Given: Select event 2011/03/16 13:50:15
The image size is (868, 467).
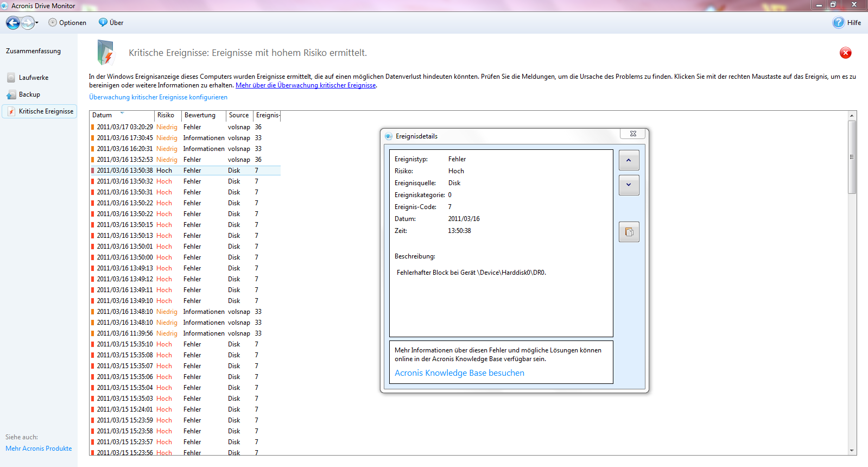Looking at the screenshot, I should pyautogui.click(x=185, y=225).
